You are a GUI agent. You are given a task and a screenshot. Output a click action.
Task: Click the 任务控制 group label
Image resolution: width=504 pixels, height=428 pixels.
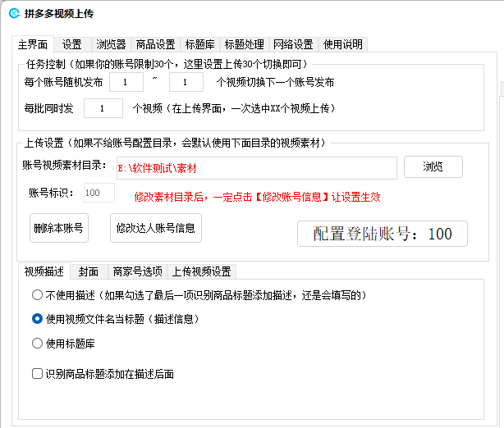[167, 64]
